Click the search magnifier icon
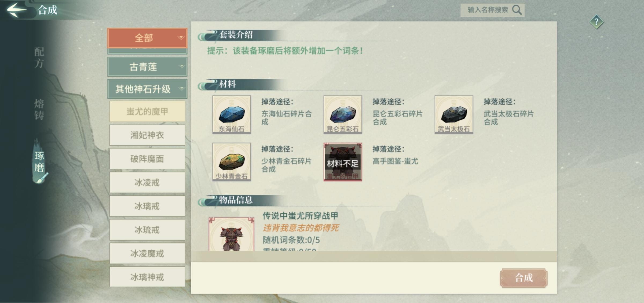The height and width of the screenshot is (303, 644). pyautogui.click(x=517, y=10)
